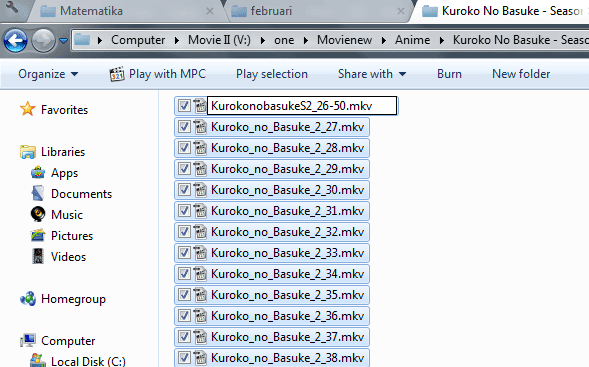The image size is (589, 367).
Task: Click the Local Disk (C:) drive icon
Action: click(38, 360)
